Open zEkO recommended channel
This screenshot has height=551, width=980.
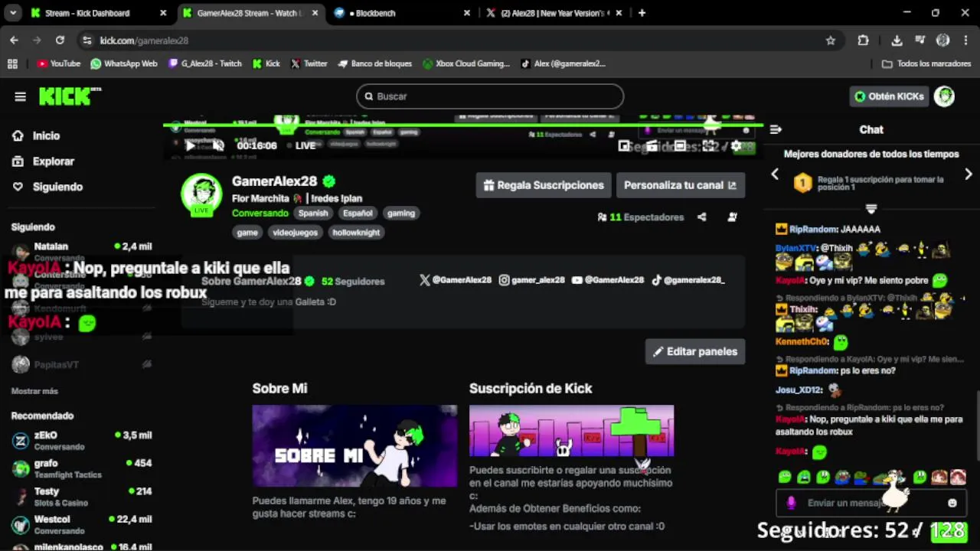[x=81, y=441]
